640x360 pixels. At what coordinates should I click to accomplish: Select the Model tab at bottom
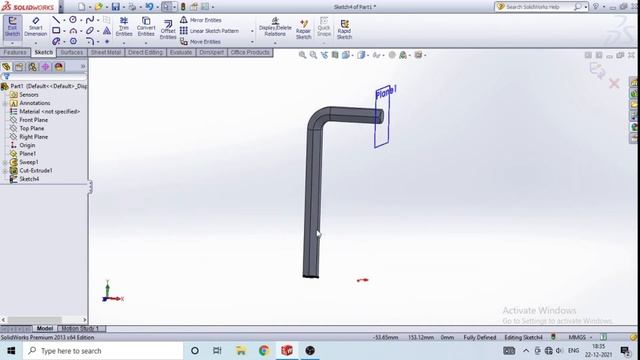(45, 329)
